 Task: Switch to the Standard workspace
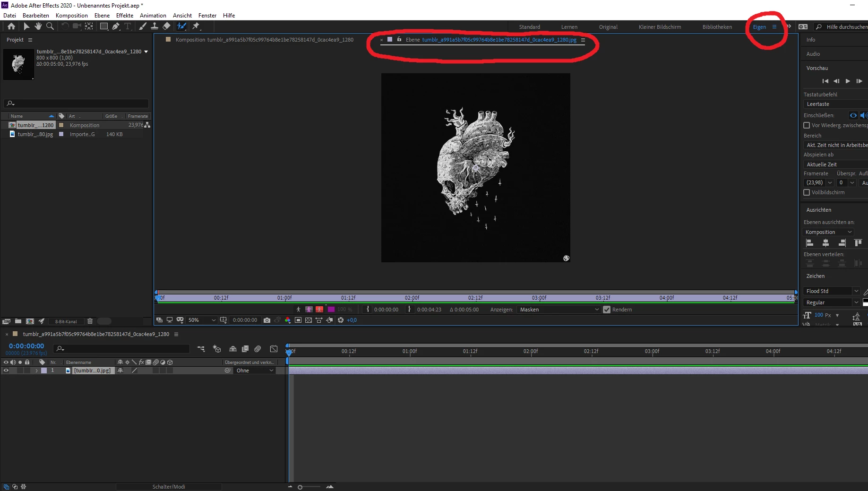(x=529, y=27)
